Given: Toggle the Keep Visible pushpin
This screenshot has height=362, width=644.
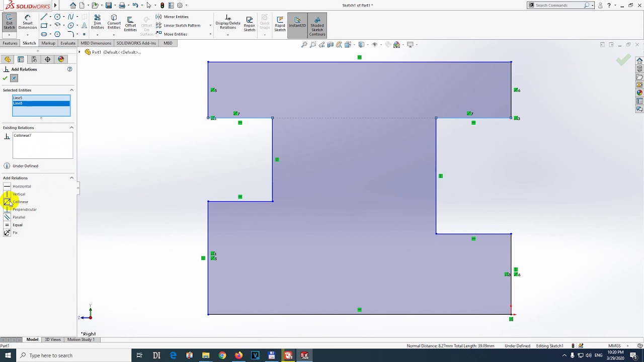Looking at the screenshot, I should [x=14, y=78].
